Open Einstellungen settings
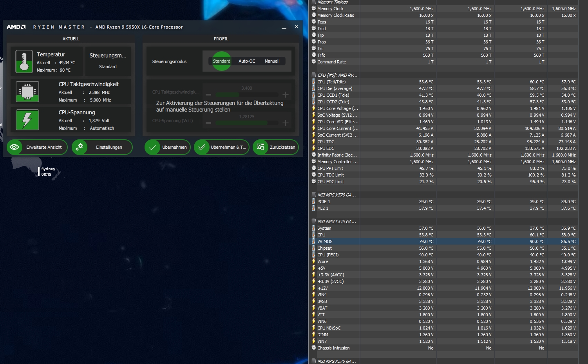This screenshot has height=364, width=588. coord(102,147)
